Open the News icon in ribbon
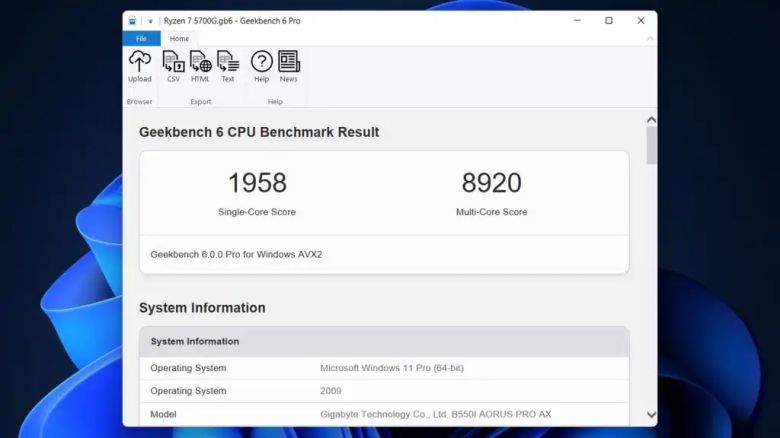This screenshot has width=780, height=438. (x=289, y=66)
